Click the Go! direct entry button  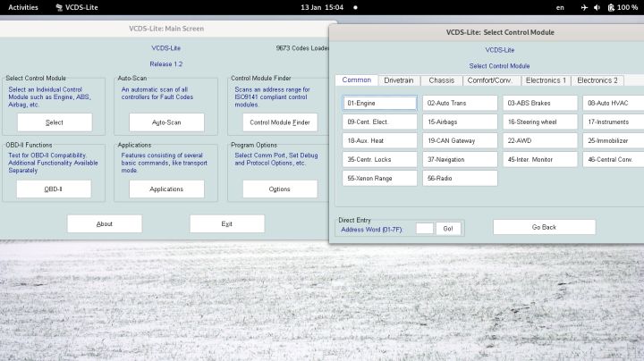coord(448,229)
